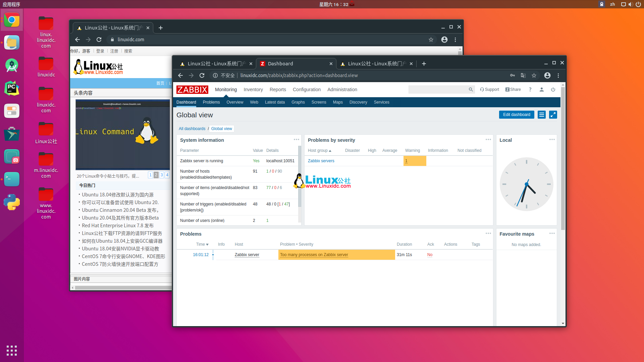Go back in the Zabbix browser window
Screen dimensions: 644x362
point(180,75)
